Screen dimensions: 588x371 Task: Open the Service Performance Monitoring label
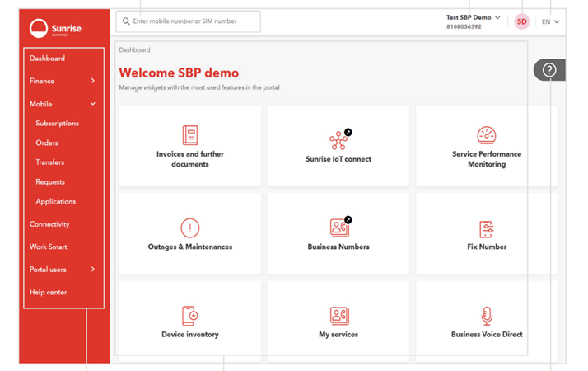pos(487,159)
